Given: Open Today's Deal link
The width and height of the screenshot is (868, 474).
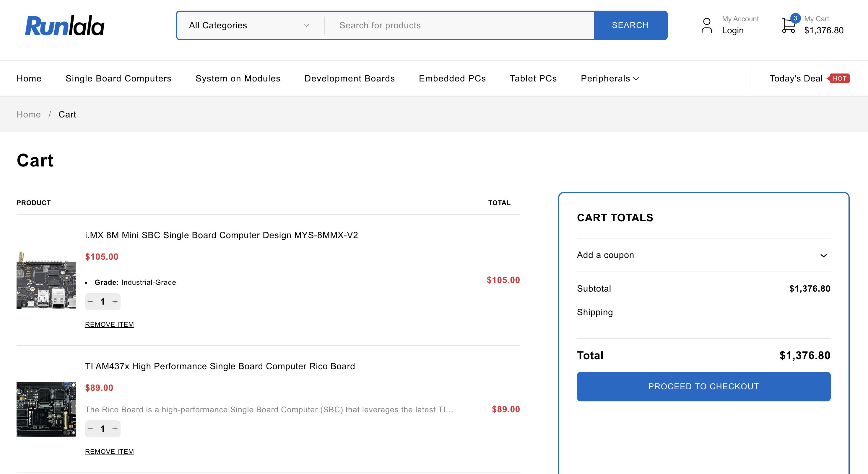Looking at the screenshot, I should click(x=796, y=79).
